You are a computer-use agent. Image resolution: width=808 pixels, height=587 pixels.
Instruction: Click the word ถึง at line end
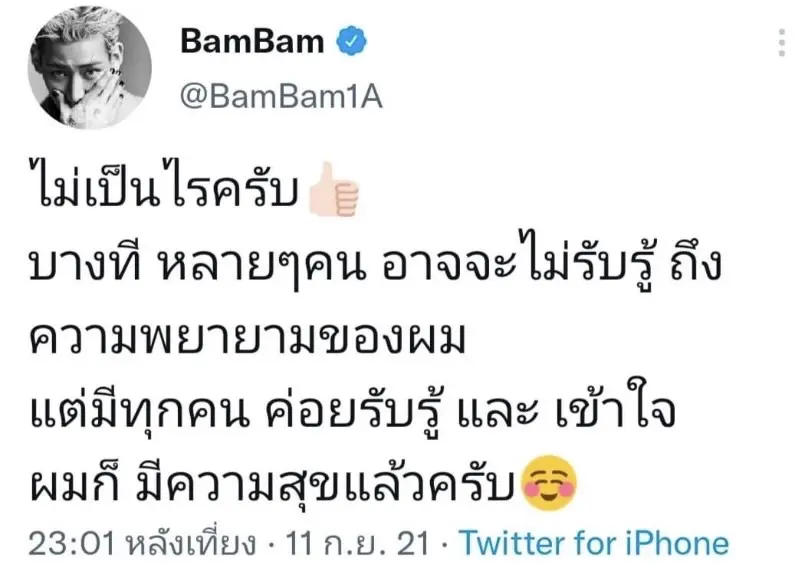pos(695,265)
